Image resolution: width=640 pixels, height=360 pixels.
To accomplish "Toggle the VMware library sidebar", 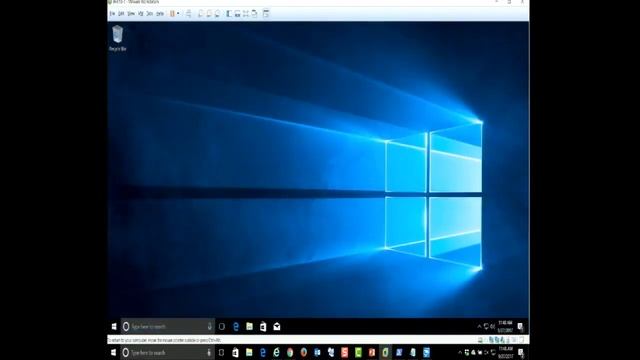I will click(229, 13).
